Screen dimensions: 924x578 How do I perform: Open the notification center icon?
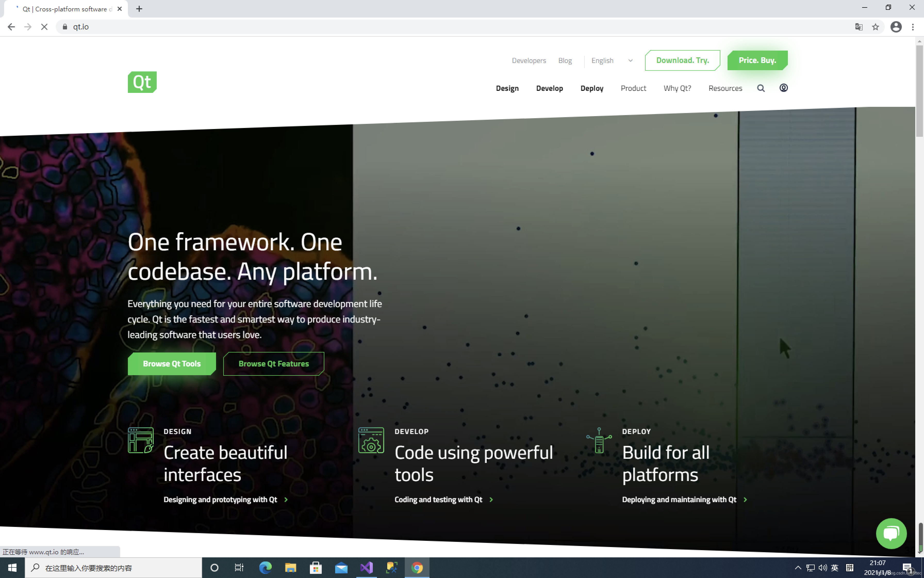[x=907, y=568]
